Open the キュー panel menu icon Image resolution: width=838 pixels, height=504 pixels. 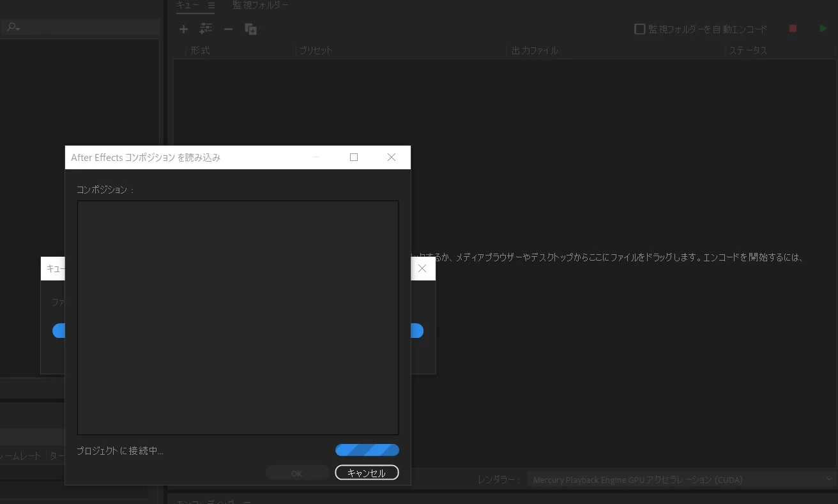(x=211, y=5)
